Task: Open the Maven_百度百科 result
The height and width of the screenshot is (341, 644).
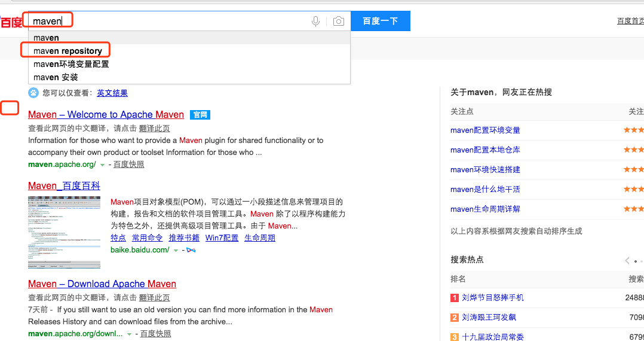Action: (x=64, y=186)
